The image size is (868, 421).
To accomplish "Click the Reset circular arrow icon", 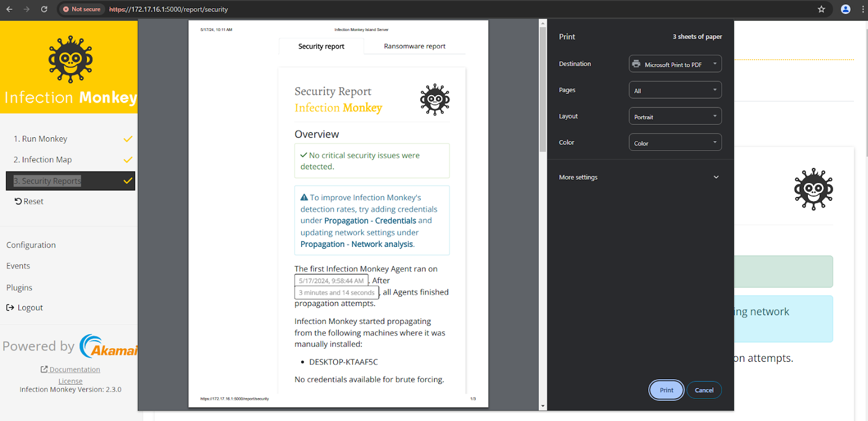I will pyautogui.click(x=18, y=201).
